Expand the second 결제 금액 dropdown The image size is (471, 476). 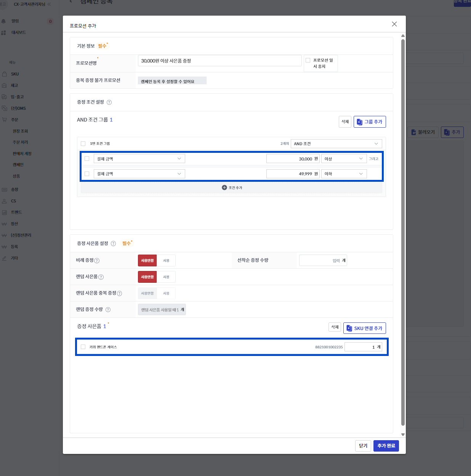point(139,174)
